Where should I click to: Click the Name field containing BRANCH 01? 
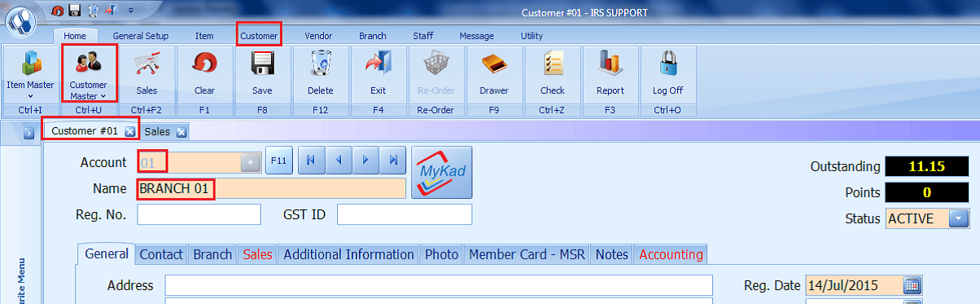pyautogui.click(x=272, y=188)
